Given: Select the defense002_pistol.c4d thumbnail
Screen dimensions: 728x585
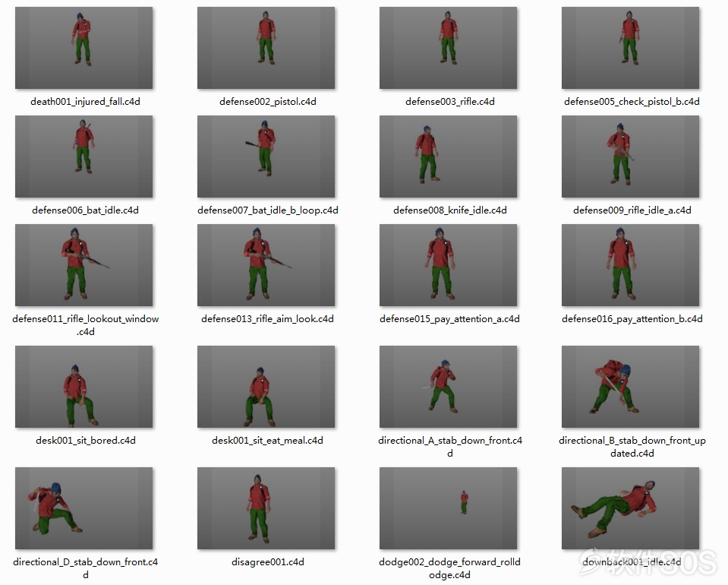Looking at the screenshot, I should point(266,48).
